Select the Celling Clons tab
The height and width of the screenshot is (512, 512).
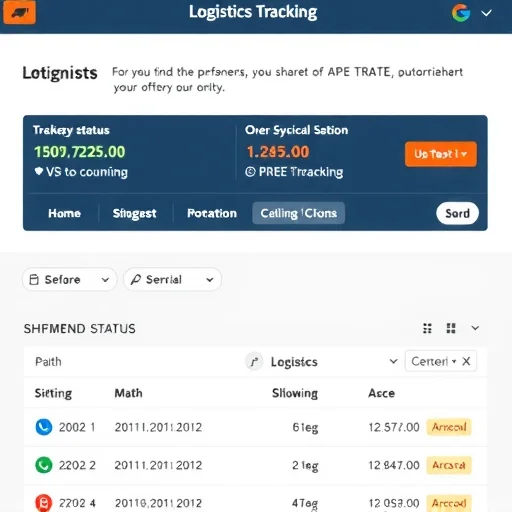(x=299, y=213)
